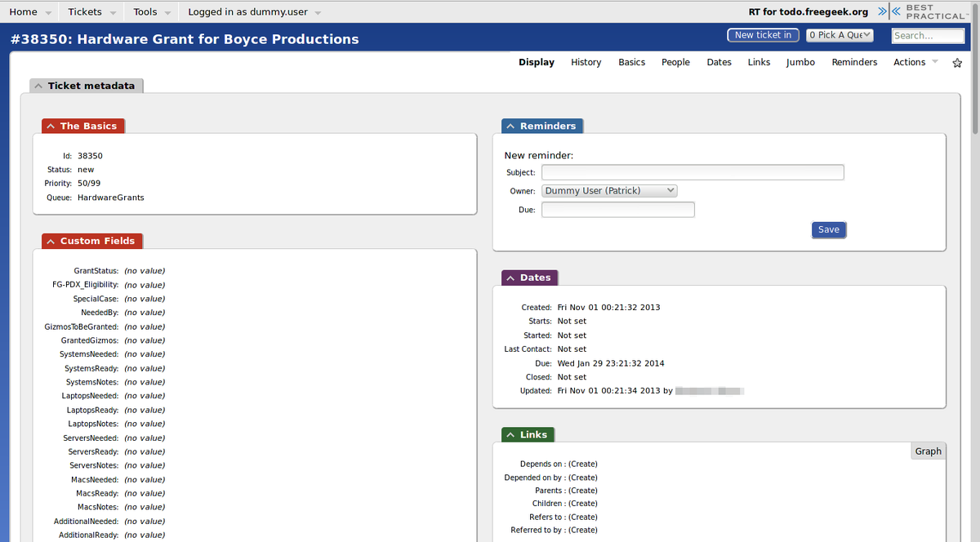Image resolution: width=980 pixels, height=542 pixels.
Task: Open the Jumbo tab
Action: [x=800, y=62]
